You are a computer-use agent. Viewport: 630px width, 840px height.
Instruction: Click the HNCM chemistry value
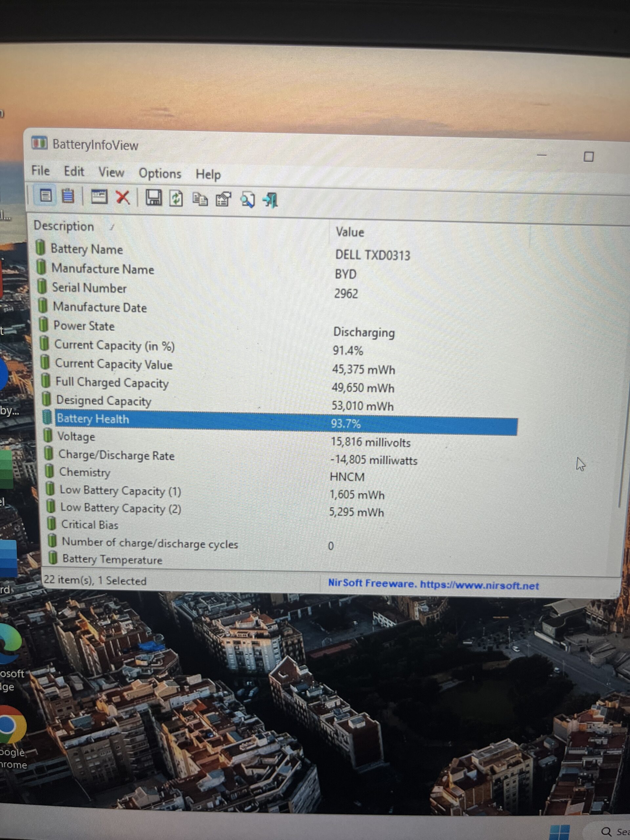[x=347, y=477]
